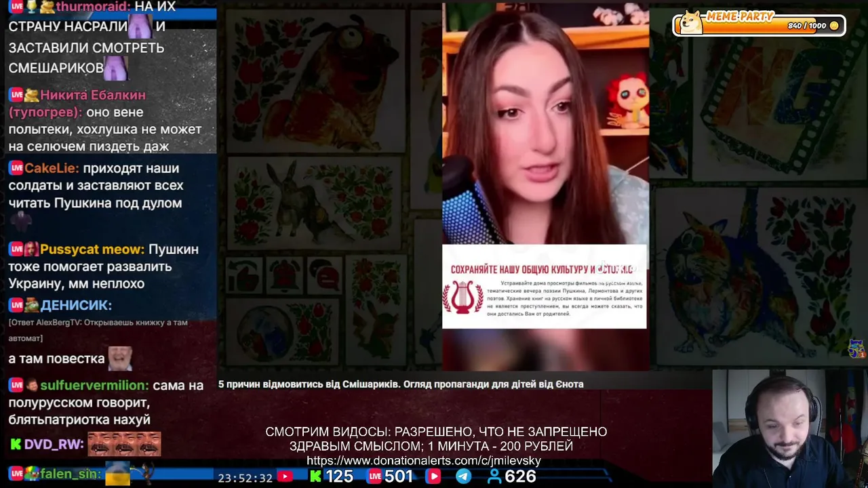The height and width of the screenshot is (488, 868).
Task: Click the LIVE badge before ДЕНИСИК
Action: pyautogui.click(x=16, y=305)
